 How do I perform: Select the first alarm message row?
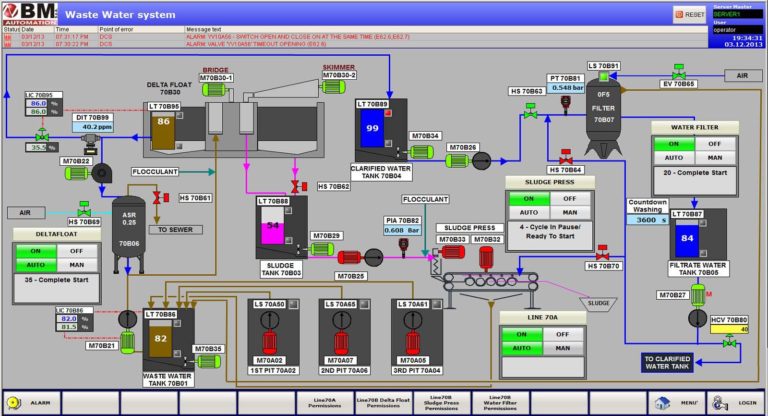tap(354, 37)
